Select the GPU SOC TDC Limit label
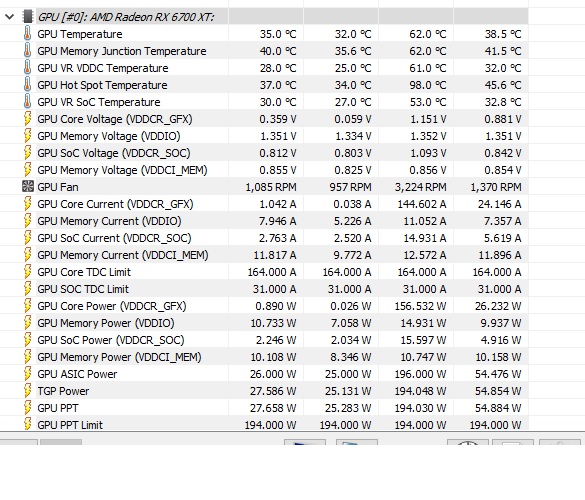The height and width of the screenshot is (500, 585). point(83,289)
